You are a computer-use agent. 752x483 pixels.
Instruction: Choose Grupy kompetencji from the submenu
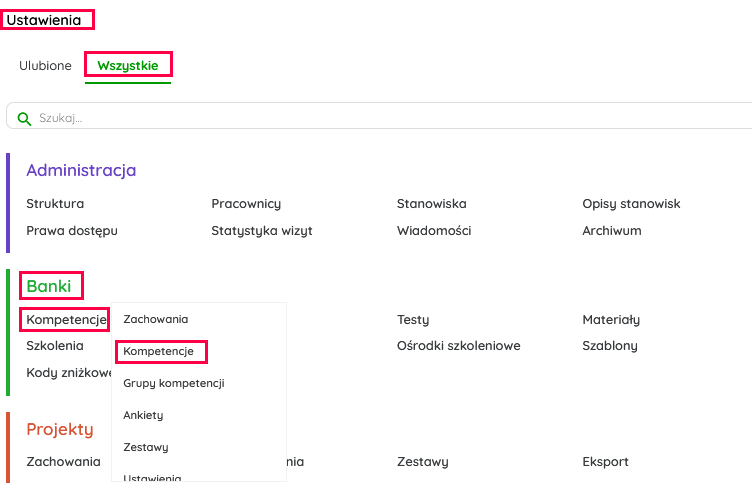click(x=174, y=383)
